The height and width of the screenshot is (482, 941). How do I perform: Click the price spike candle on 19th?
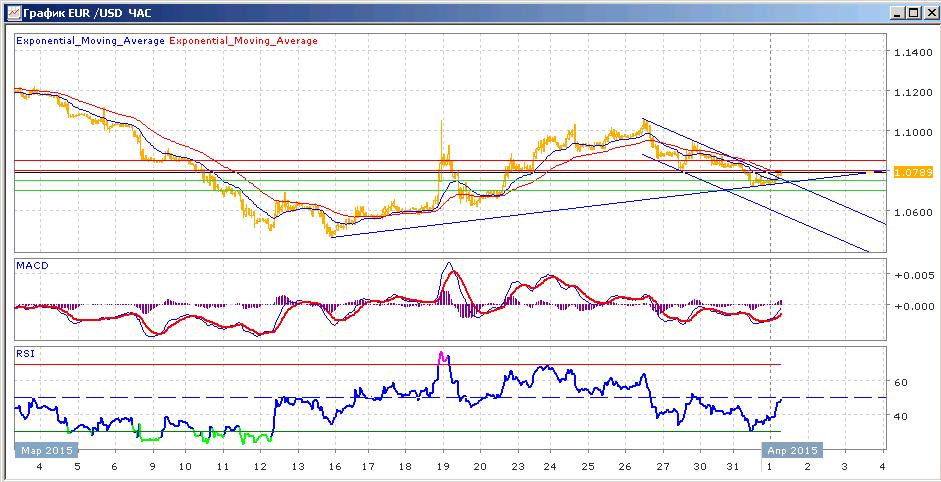[442, 144]
